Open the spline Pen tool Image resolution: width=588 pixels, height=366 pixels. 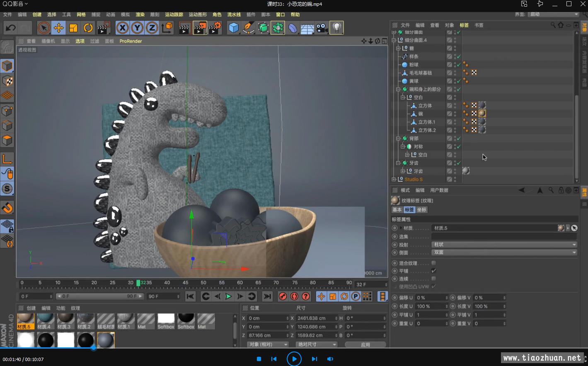coord(248,28)
